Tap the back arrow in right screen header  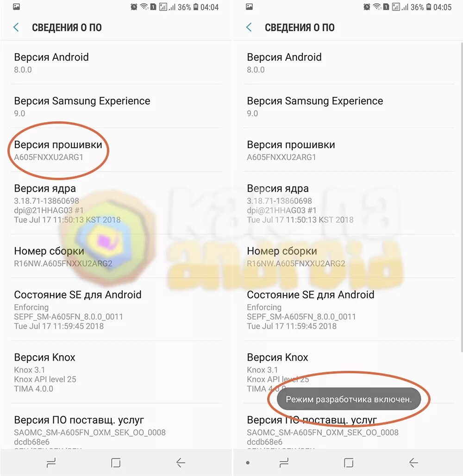(x=249, y=27)
